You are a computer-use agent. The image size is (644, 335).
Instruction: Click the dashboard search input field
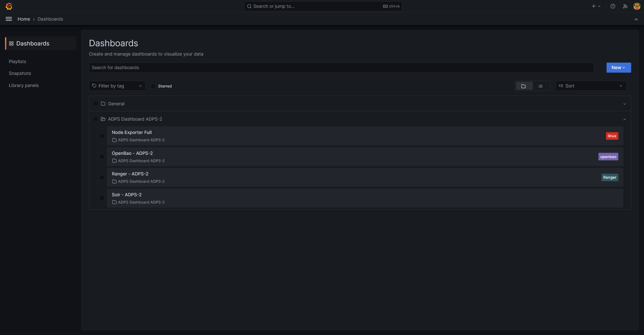[252, 67]
